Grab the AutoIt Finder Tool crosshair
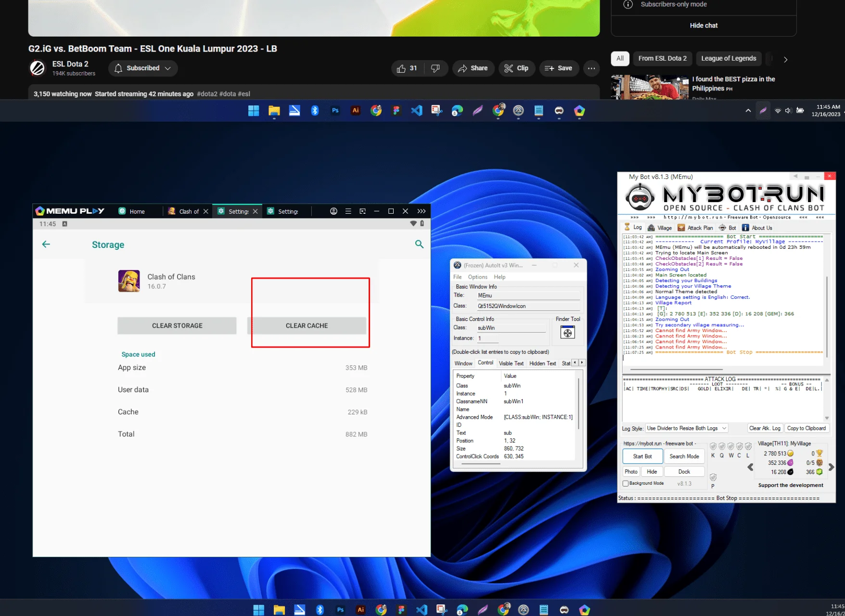Viewport: 845px width, 616px height. click(x=568, y=333)
